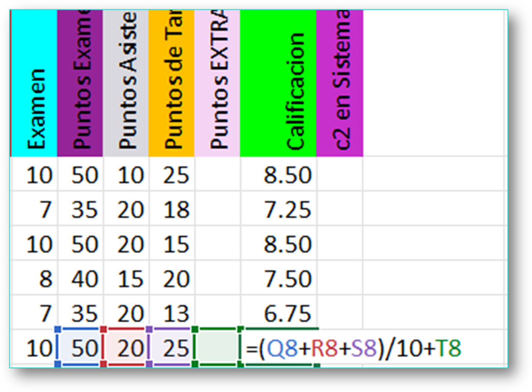Screen dimensions: 532x392
Task: Click the Examen cell with value 8
Action: tap(34, 279)
